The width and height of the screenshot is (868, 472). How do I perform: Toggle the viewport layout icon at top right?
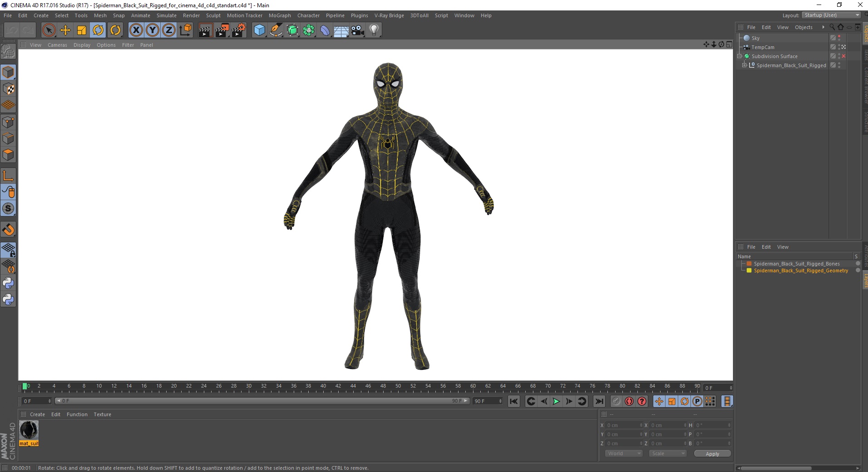(x=729, y=44)
